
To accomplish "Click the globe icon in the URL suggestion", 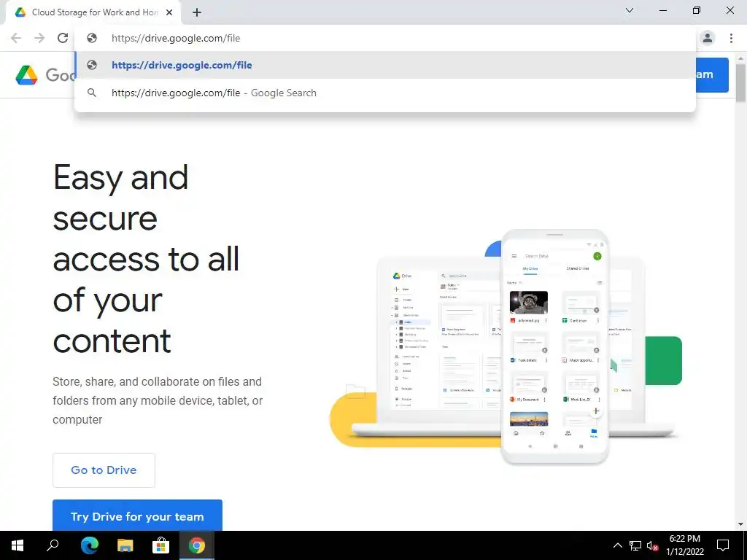I will (x=92, y=65).
